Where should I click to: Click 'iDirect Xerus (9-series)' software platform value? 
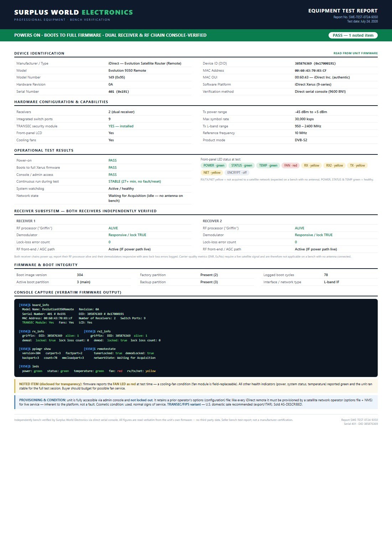pyautogui.click(x=313, y=85)
